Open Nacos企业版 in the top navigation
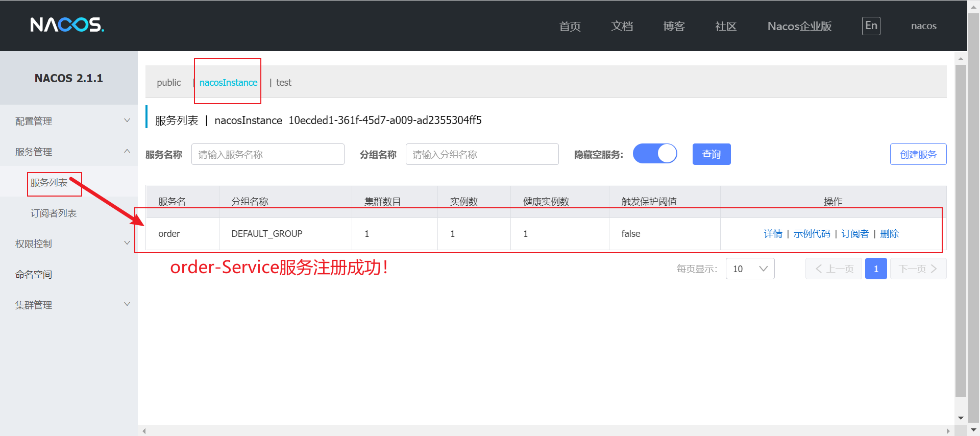The width and height of the screenshot is (980, 436). pyautogui.click(x=799, y=26)
